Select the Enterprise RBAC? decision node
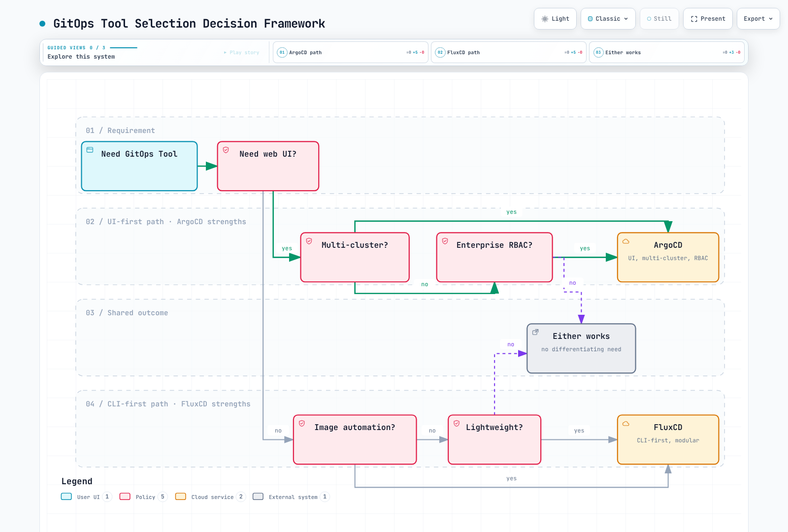Viewport: 788px width, 532px height. coord(494,257)
